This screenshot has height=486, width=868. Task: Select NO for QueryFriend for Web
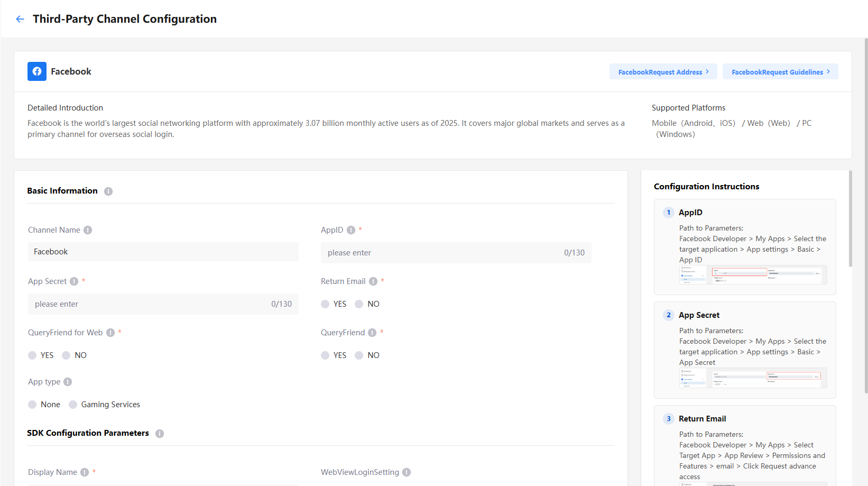click(x=66, y=355)
